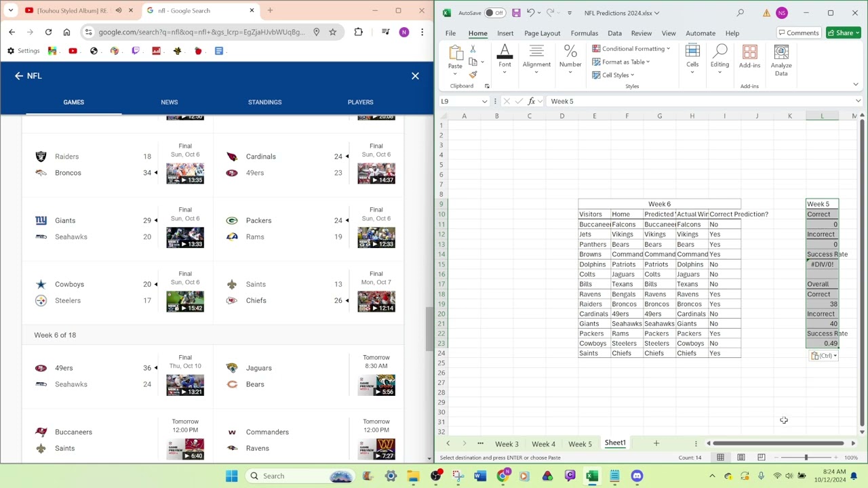Expand the Name Box dropdown arrow

click(484, 101)
